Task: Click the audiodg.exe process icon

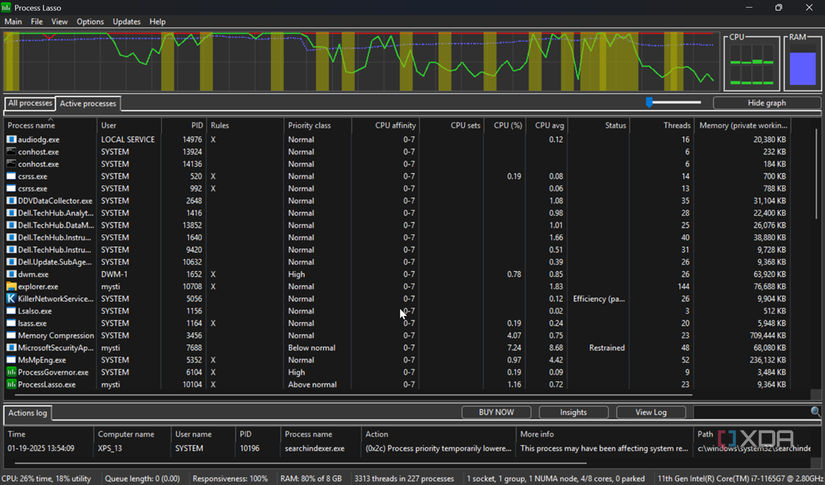Action: click(11, 139)
